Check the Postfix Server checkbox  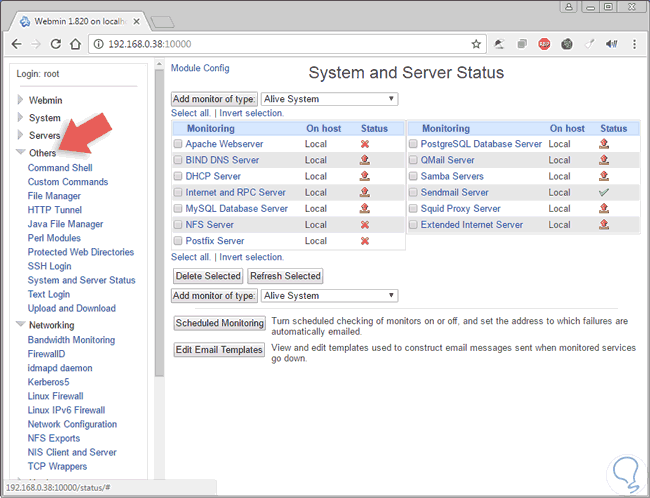(x=178, y=241)
